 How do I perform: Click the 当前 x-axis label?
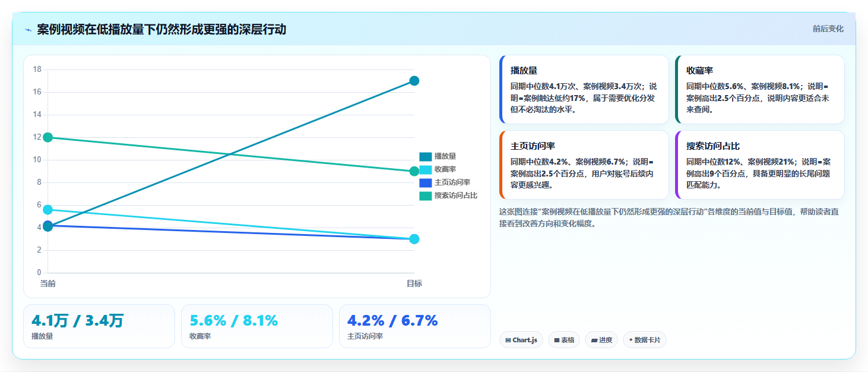tap(48, 283)
